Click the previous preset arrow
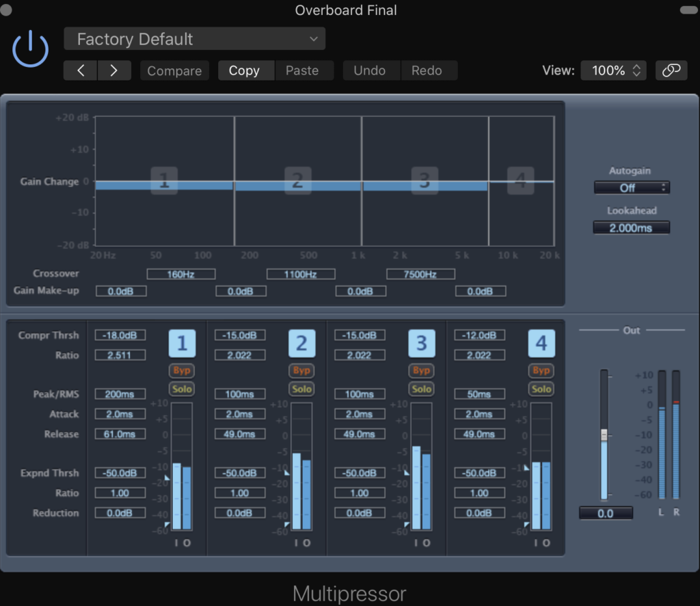The height and width of the screenshot is (606, 700). click(80, 70)
